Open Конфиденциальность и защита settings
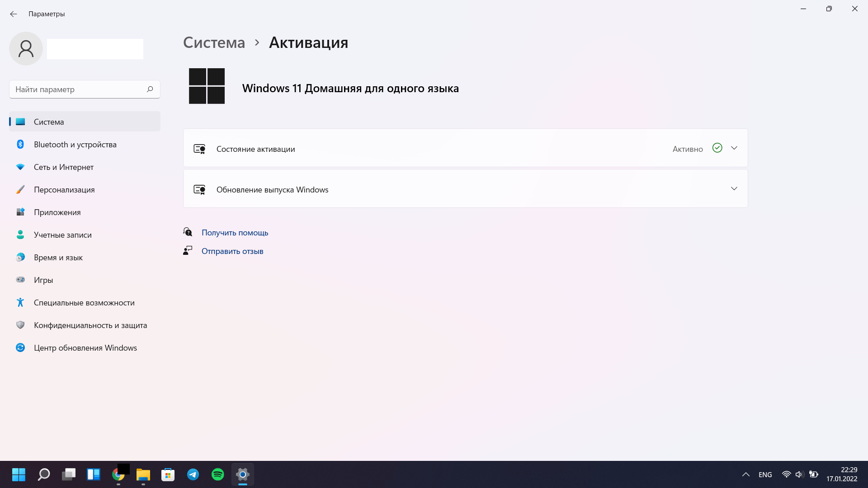This screenshot has height=488, width=868. pyautogui.click(x=85, y=325)
